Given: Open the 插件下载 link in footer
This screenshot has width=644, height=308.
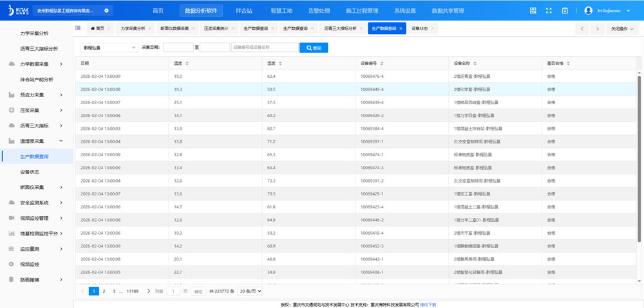Looking at the screenshot, I should pos(428,304).
